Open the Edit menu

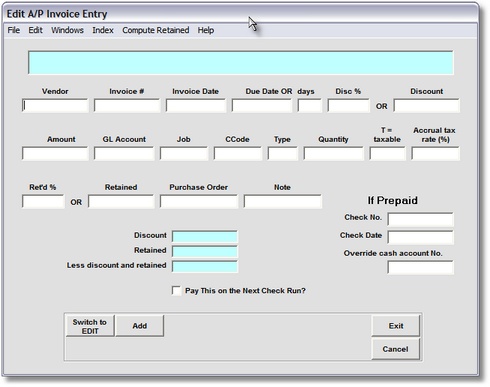[35, 30]
